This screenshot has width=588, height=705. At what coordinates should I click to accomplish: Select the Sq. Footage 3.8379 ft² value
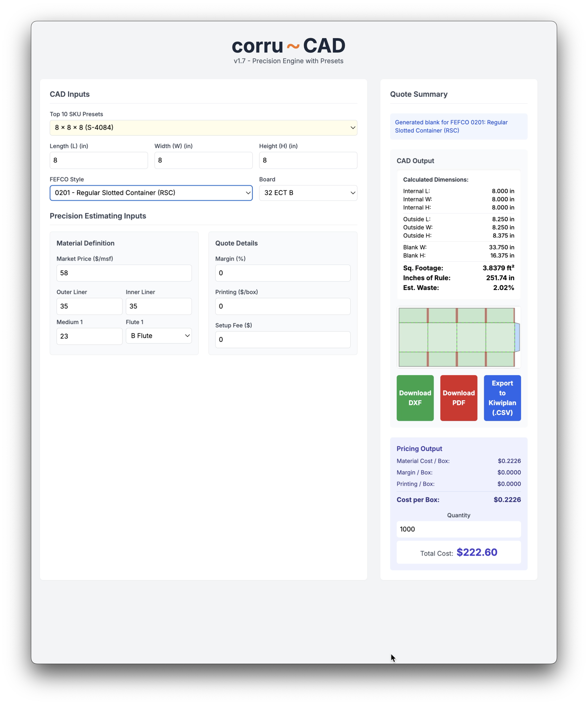(499, 268)
